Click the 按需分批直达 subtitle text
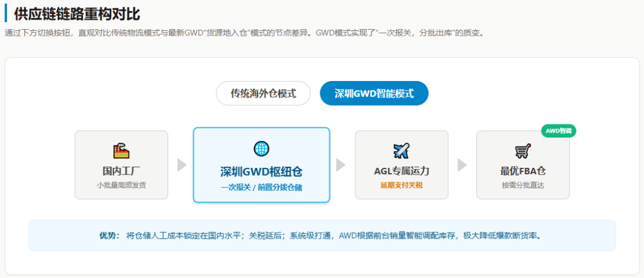 click(x=523, y=185)
